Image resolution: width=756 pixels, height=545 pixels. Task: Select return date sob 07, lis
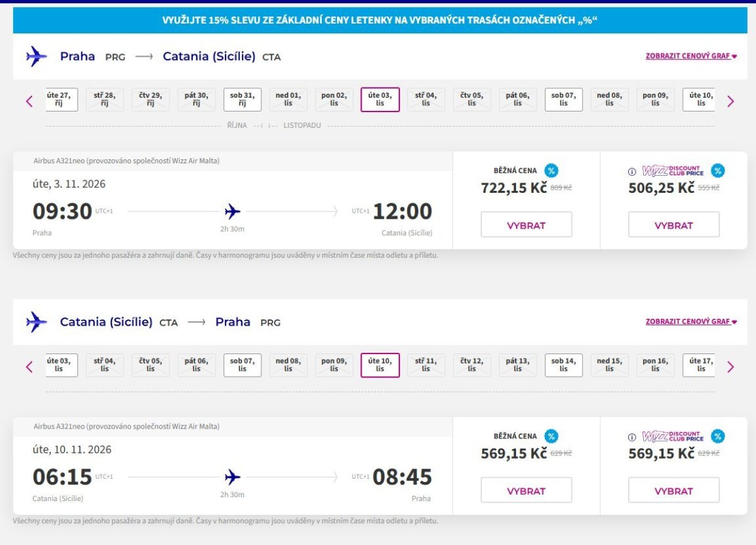tap(242, 365)
